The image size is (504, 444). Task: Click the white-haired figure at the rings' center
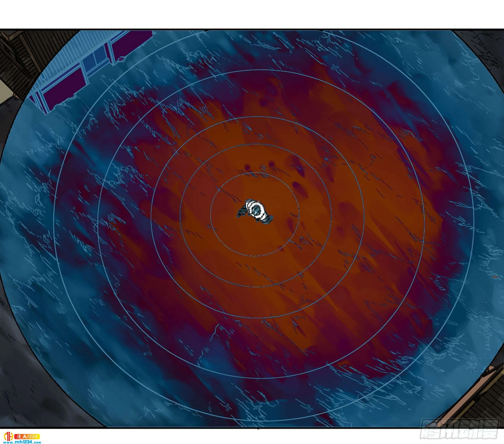(255, 212)
